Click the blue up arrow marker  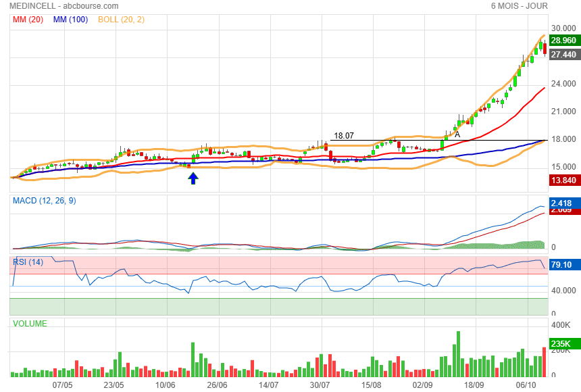coord(193,178)
